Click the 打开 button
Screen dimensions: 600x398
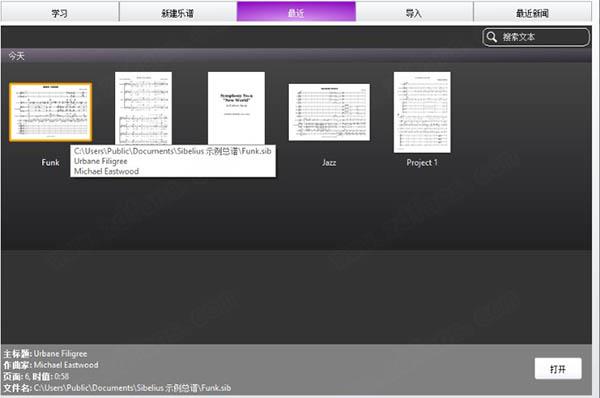[558, 369]
